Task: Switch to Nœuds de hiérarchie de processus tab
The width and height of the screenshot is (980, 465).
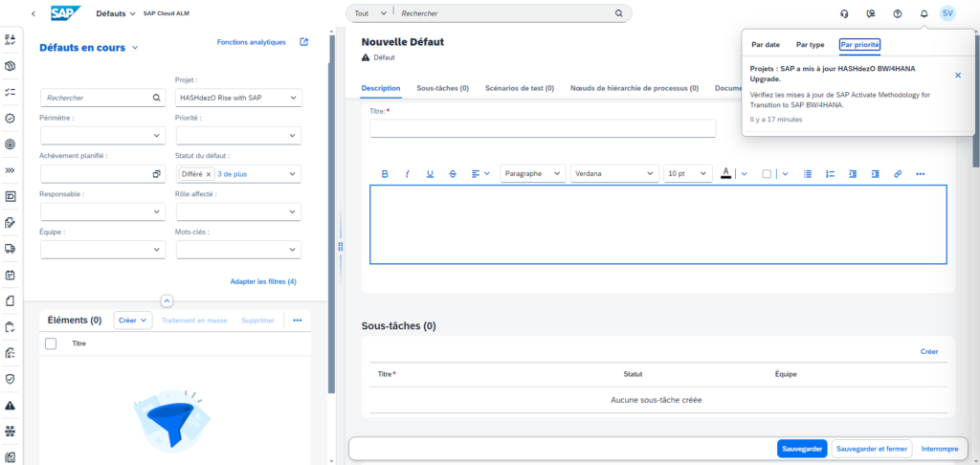Action: pos(635,88)
